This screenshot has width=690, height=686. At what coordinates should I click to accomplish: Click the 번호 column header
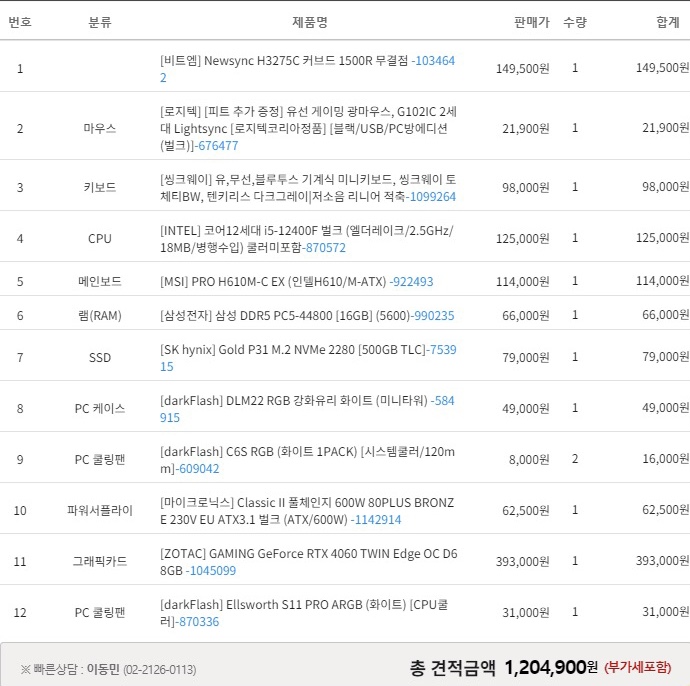[x=20, y=22]
